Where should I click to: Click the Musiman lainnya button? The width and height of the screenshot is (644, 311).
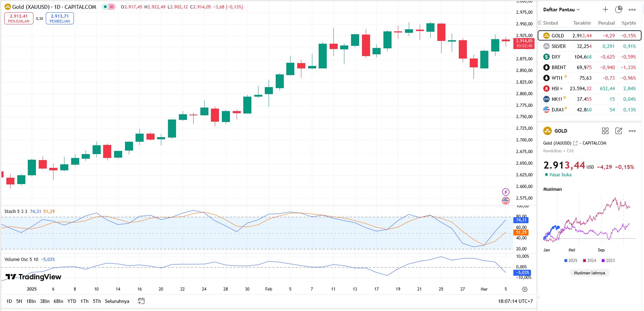click(x=589, y=273)
